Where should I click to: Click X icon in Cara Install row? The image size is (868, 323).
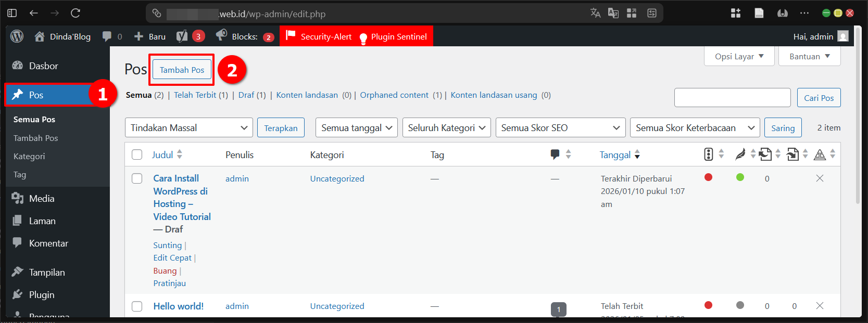click(820, 178)
